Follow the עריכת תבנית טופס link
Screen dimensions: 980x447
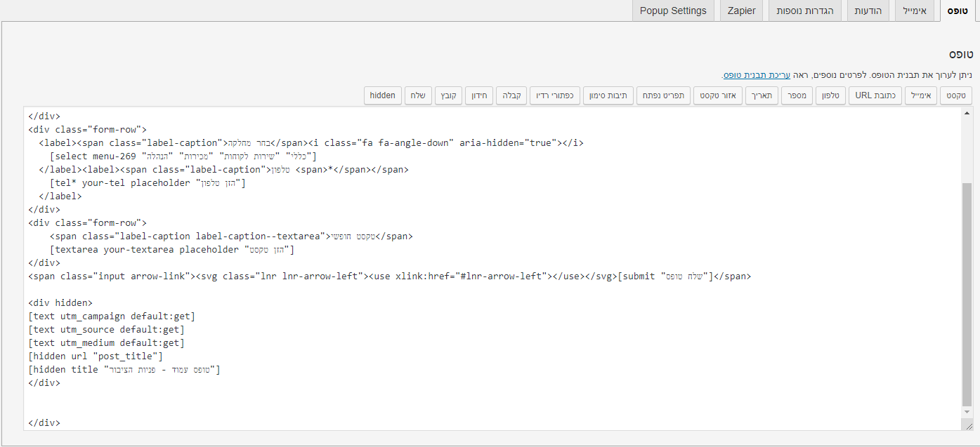pyautogui.click(x=757, y=74)
